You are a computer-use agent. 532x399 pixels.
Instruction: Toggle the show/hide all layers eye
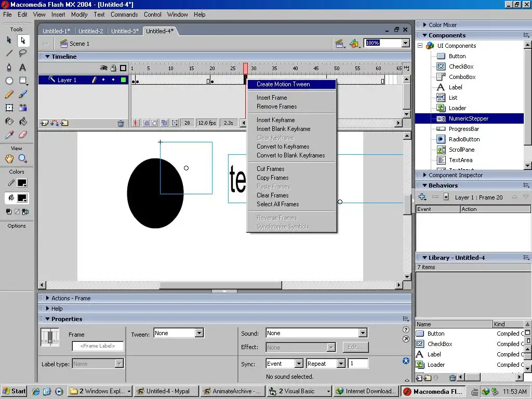(103, 68)
